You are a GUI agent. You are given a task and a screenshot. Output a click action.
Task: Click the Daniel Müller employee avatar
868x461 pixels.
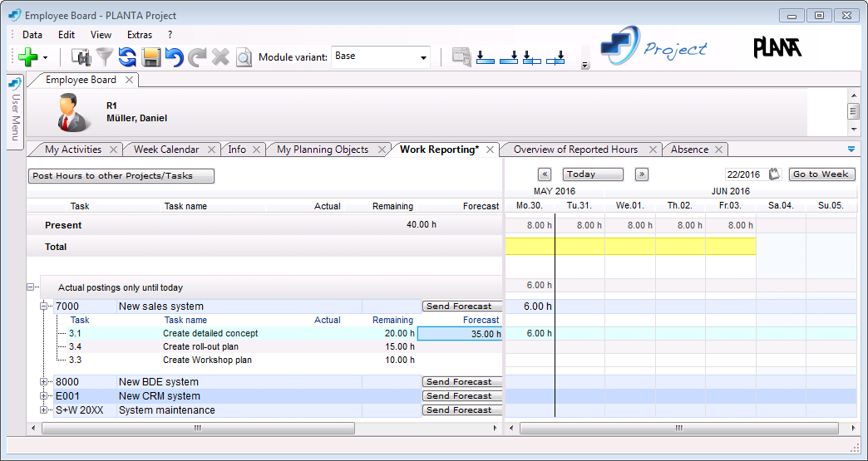72,111
